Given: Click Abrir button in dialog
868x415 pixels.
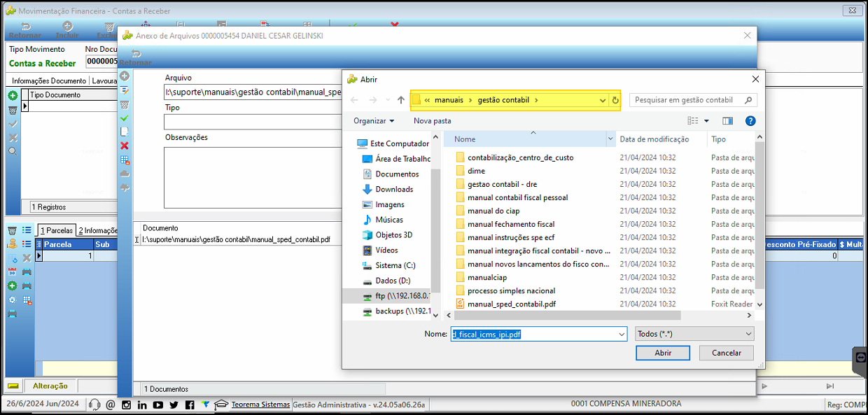Looking at the screenshot, I should [x=663, y=353].
